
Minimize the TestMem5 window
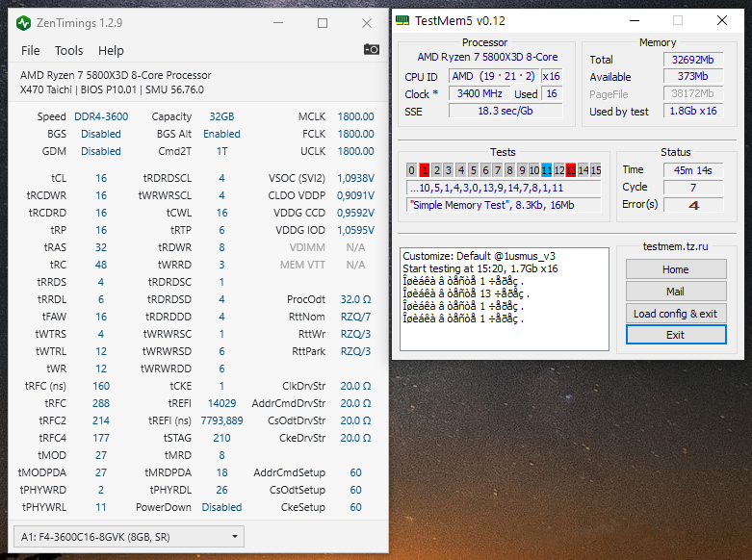click(x=635, y=20)
